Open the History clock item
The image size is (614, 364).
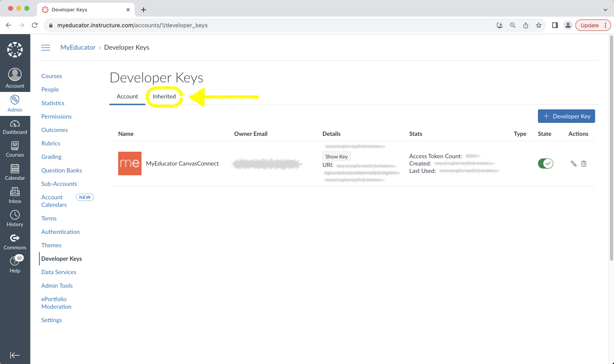pos(15,219)
